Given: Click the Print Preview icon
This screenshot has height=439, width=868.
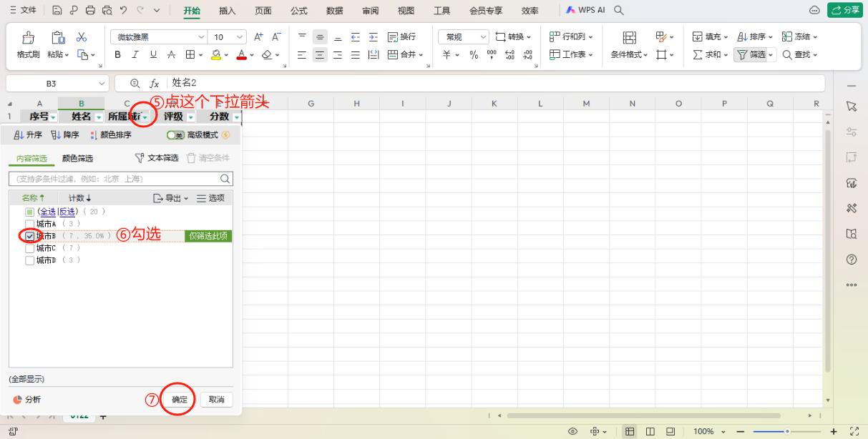Looking at the screenshot, I should (x=106, y=11).
